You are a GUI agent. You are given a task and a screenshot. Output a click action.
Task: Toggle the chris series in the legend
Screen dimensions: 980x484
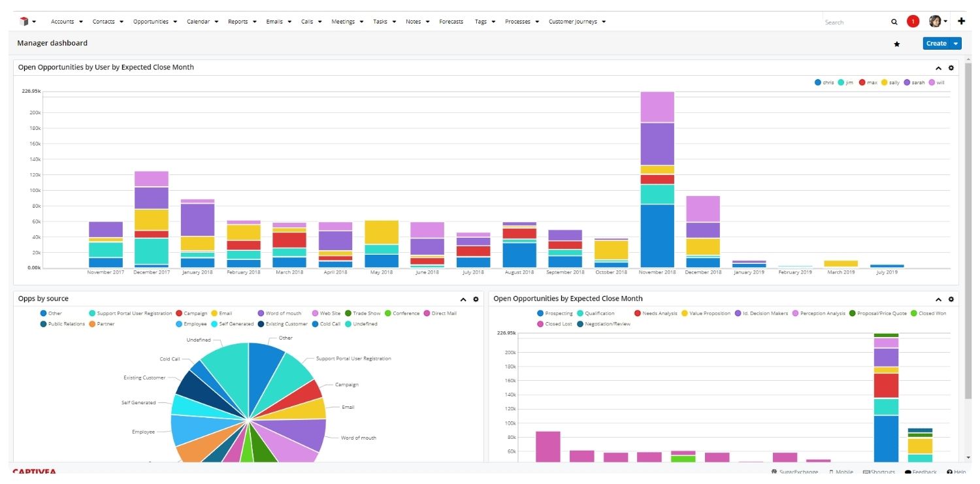825,83
